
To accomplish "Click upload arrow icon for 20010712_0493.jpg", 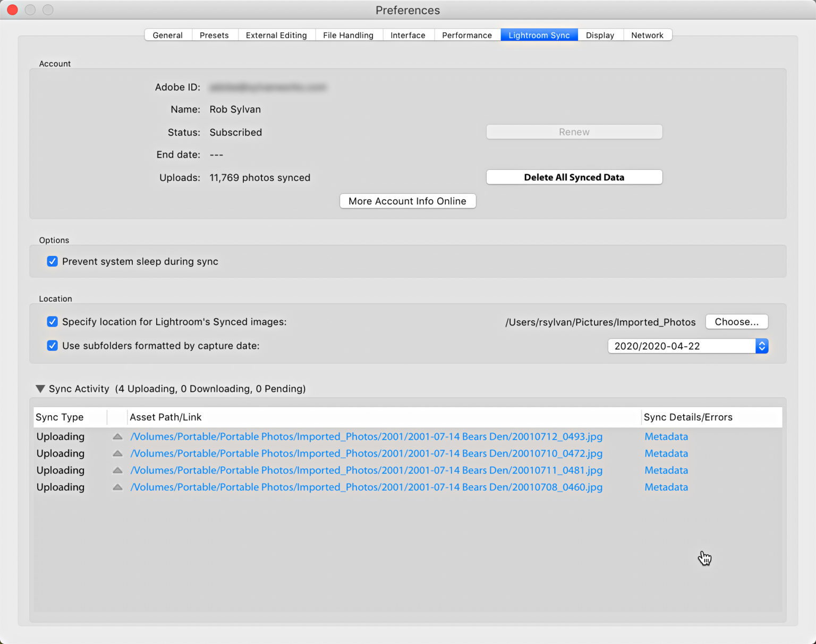I will point(118,436).
